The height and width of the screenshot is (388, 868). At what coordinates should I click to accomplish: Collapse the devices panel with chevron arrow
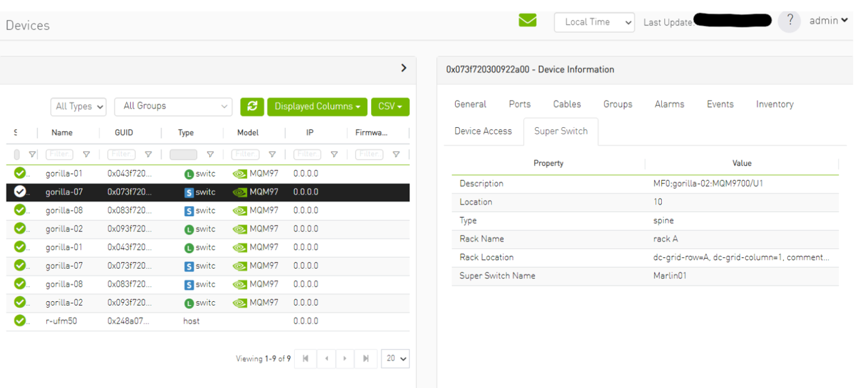click(404, 68)
